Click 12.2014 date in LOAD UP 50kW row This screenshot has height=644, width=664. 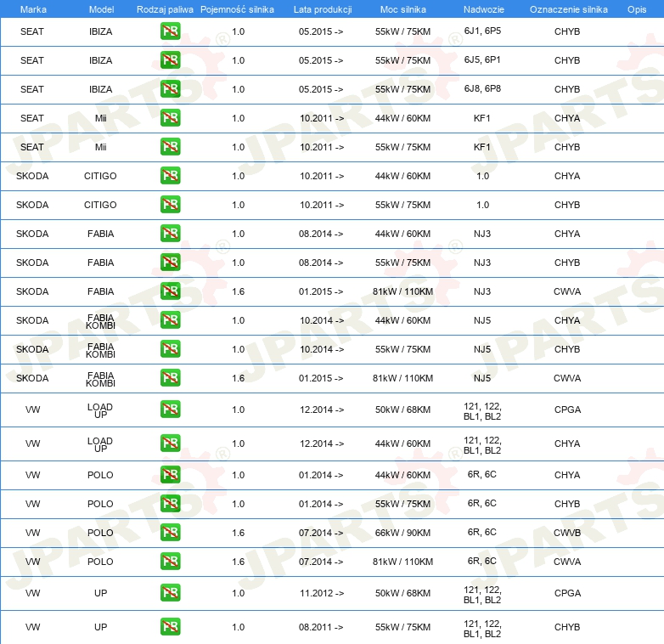[x=322, y=410]
